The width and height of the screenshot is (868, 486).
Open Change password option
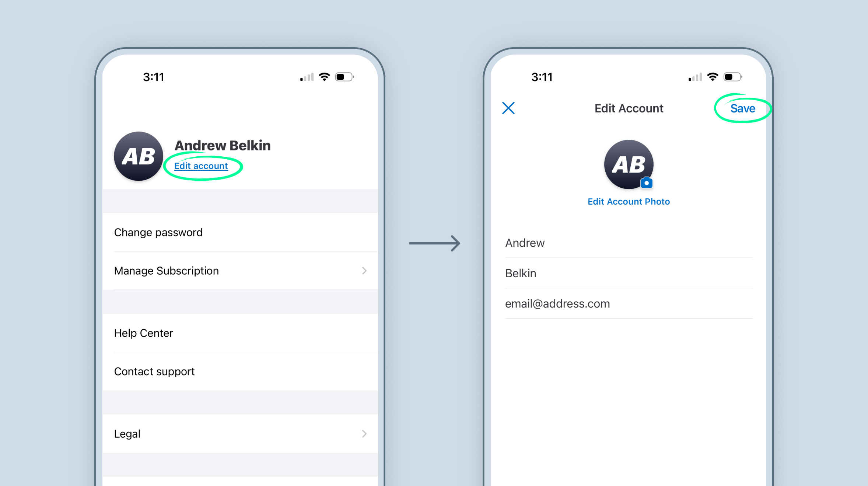pos(158,232)
